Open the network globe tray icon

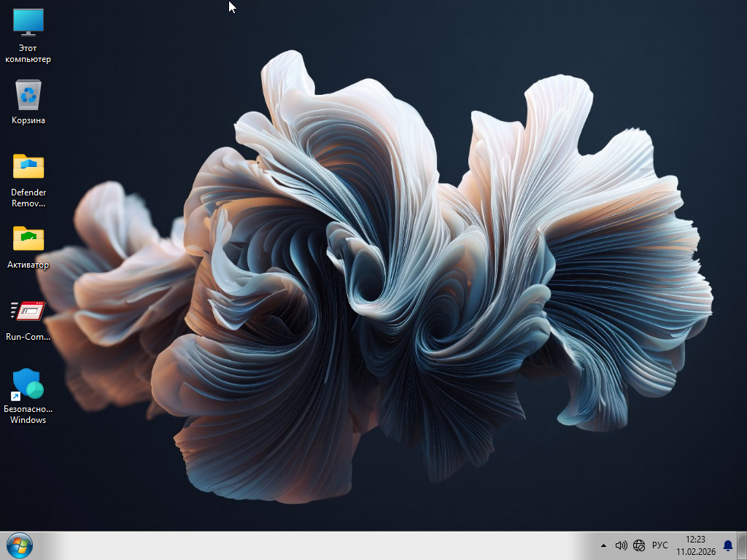tap(639, 545)
